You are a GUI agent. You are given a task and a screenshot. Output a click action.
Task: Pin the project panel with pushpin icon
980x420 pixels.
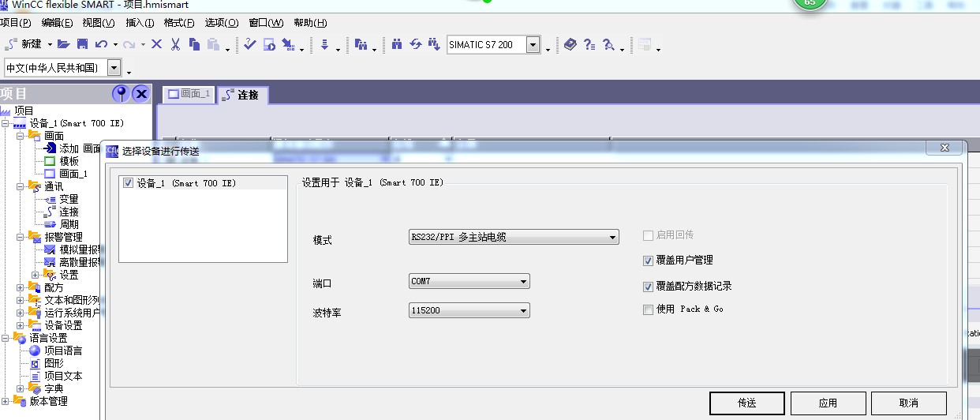coord(121,94)
